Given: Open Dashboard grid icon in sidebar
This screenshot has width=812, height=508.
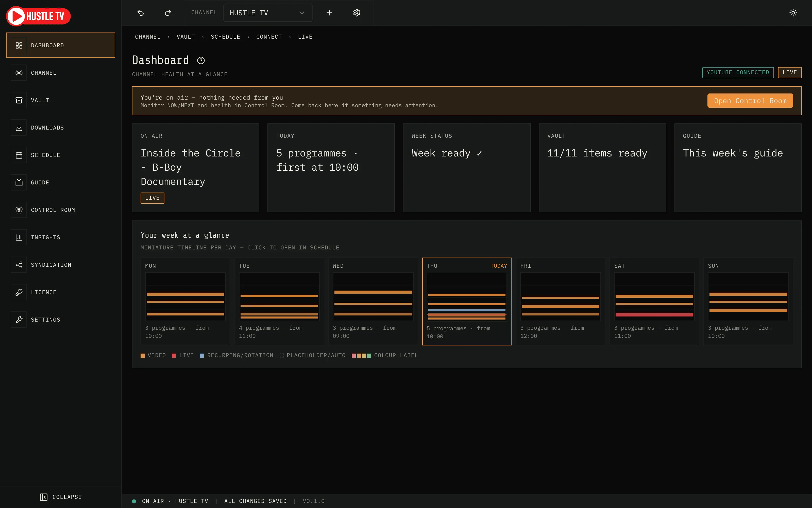Looking at the screenshot, I should [19, 45].
